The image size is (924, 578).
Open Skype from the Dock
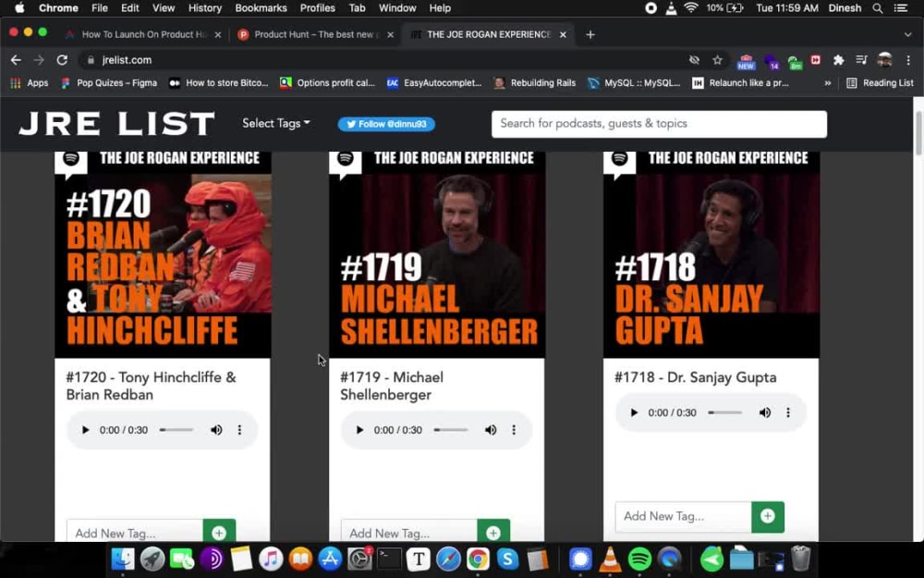tap(507, 559)
